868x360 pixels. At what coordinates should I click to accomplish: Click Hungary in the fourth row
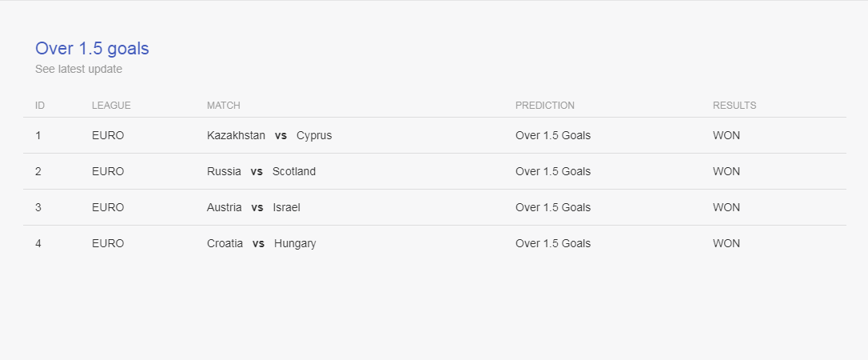295,244
